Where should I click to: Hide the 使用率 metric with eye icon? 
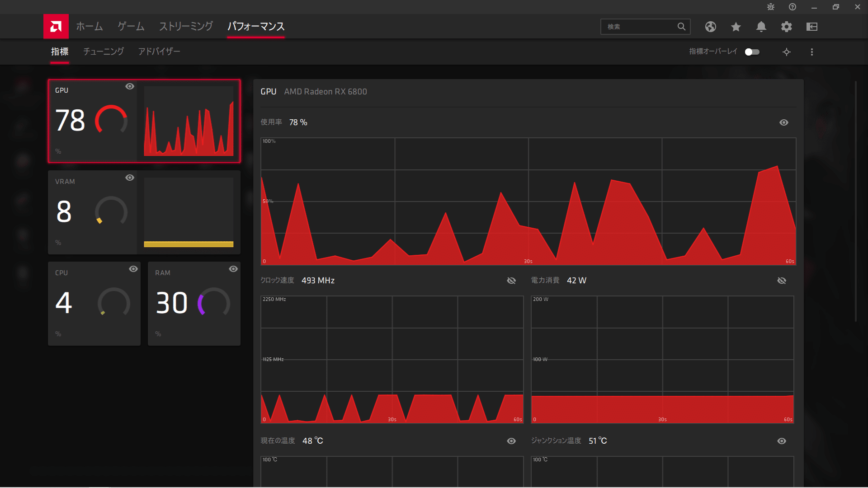(x=784, y=122)
